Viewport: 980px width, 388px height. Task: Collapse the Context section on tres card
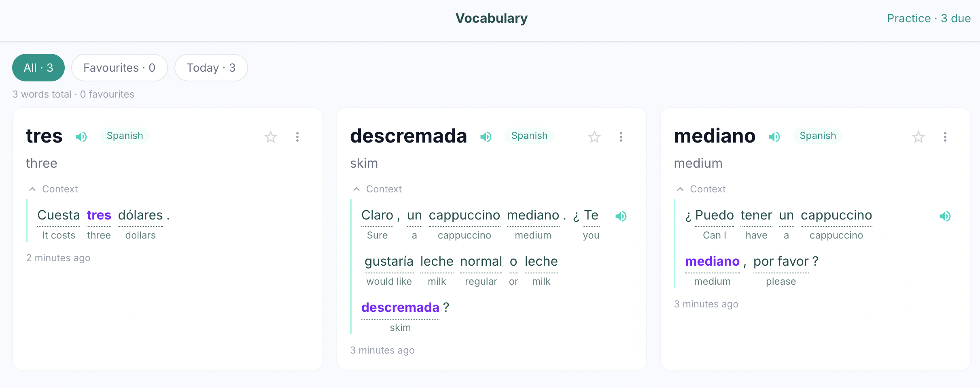[x=53, y=189]
